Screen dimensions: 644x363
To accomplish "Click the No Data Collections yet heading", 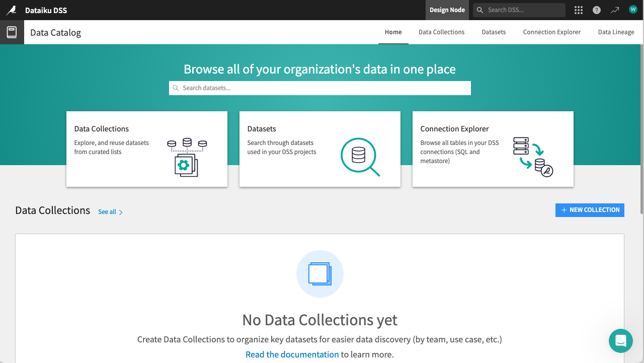I will coord(320,320).
